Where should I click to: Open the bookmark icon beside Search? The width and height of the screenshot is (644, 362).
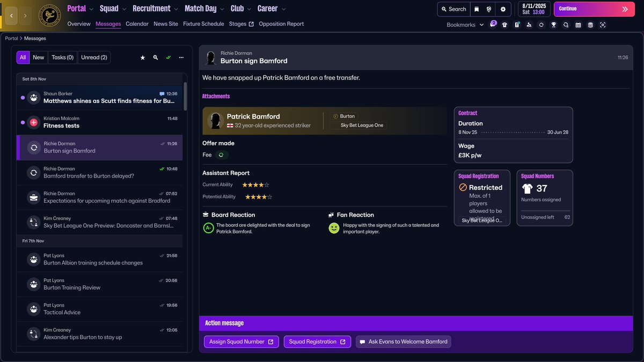[476, 9]
